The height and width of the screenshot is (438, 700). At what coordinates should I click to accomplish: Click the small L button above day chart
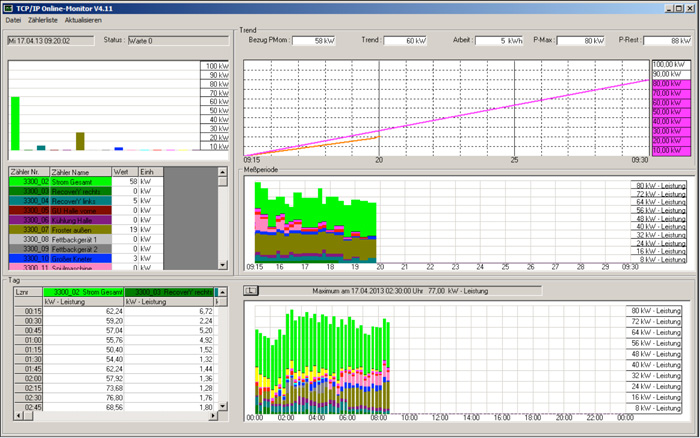[x=251, y=291]
